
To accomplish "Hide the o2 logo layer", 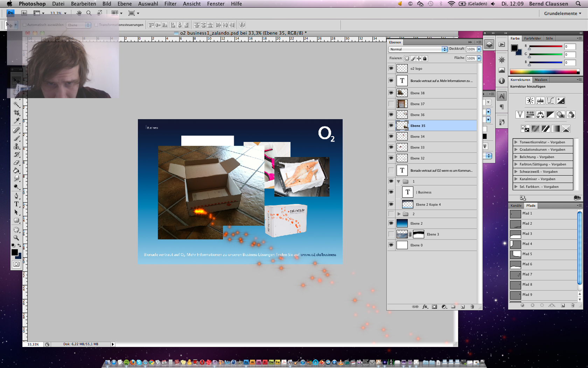I will coord(391,68).
